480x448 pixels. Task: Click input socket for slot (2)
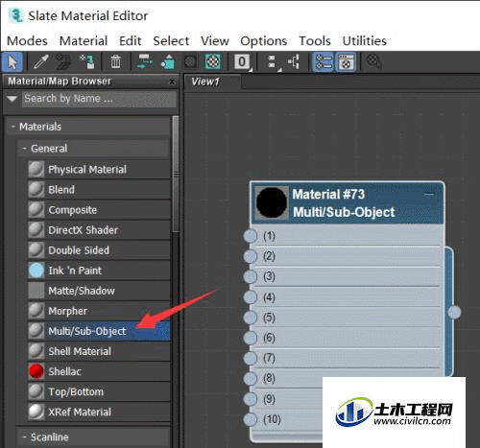tap(251, 256)
